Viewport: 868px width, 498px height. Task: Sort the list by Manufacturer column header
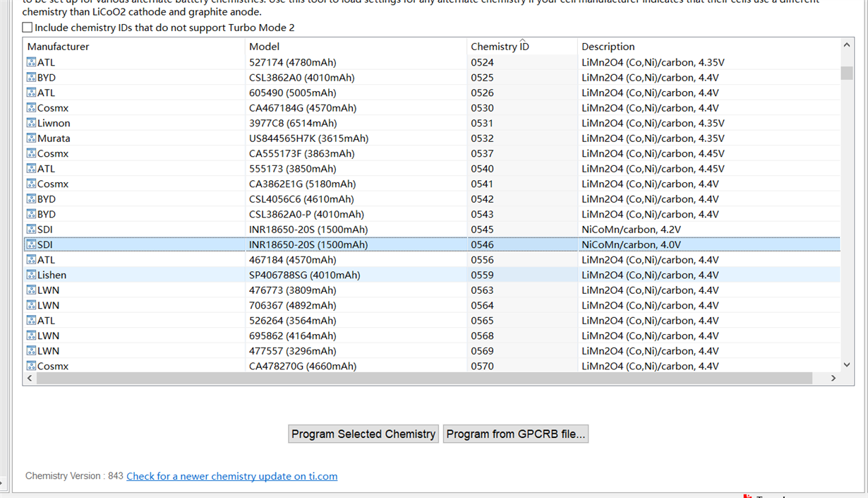tap(134, 47)
